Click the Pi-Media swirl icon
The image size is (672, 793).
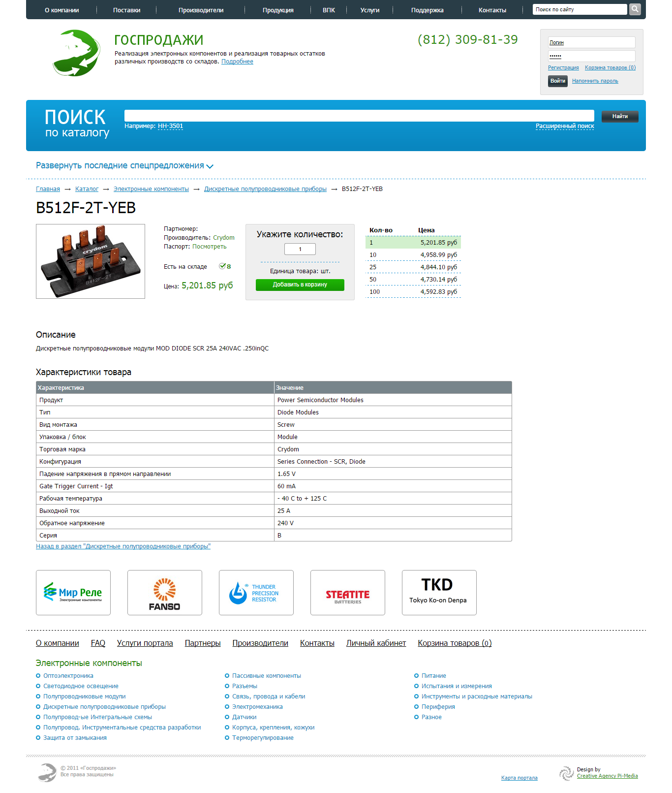click(567, 773)
